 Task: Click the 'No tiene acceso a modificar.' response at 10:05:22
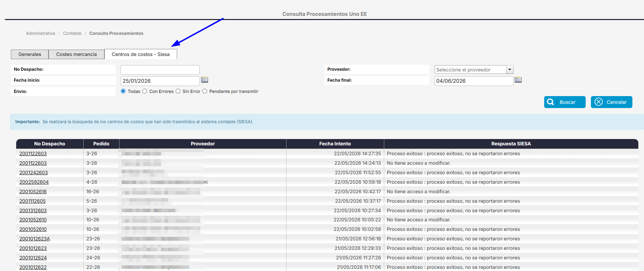click(x=419, y=220)
